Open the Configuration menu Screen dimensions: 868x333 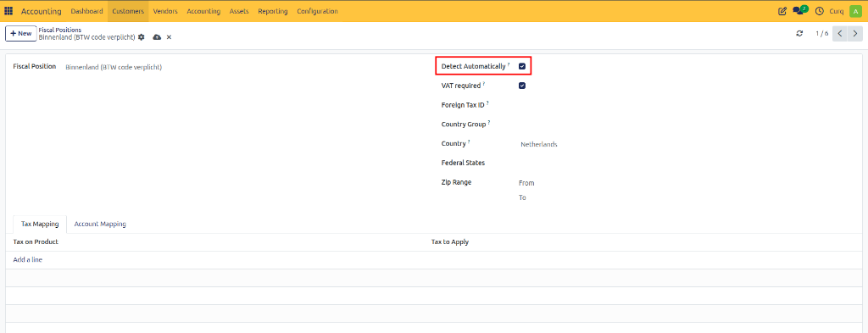coord(317,11)
